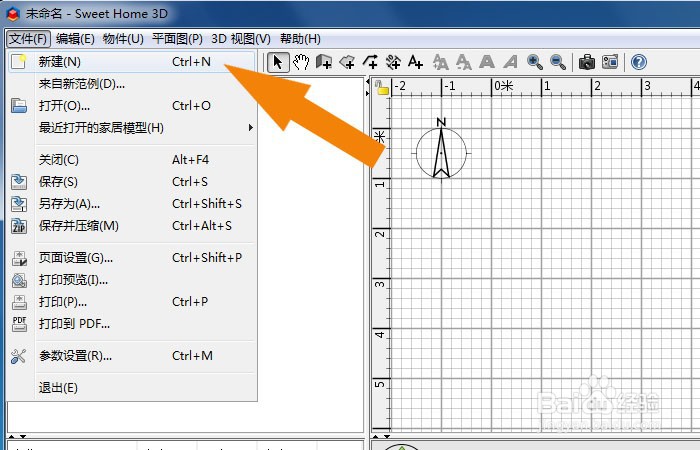
Task: Open the 物件(U) menu
Action: pyautogui.click(x=123, y=39)
